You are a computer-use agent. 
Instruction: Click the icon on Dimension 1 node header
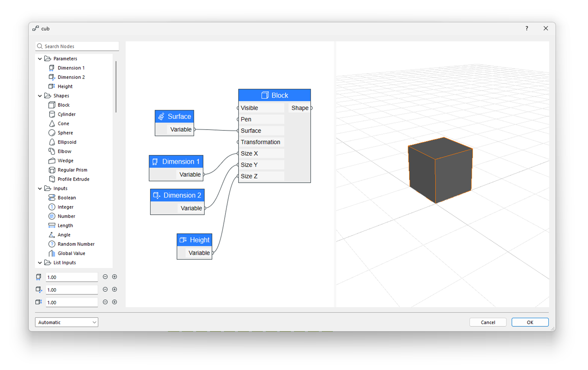coord(155,161)
